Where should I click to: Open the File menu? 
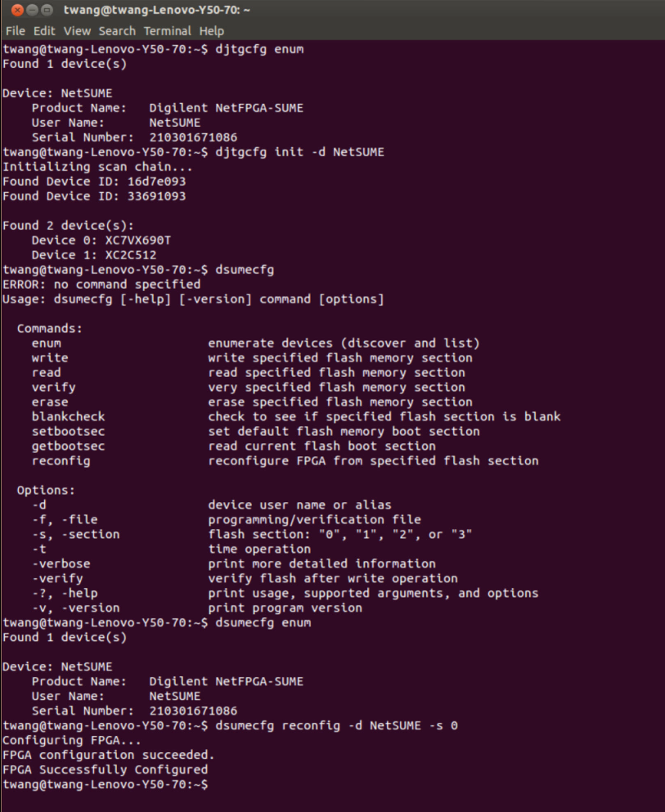click(15, 31)
